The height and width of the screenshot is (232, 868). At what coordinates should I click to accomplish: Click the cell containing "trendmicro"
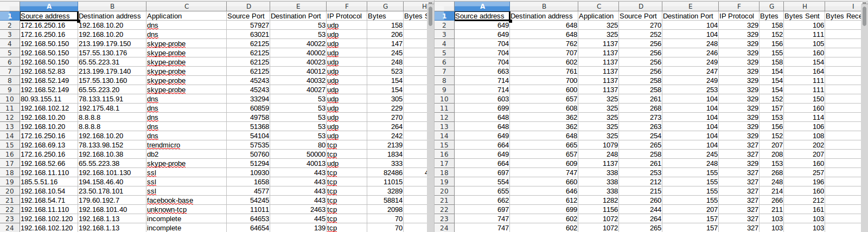click(x=163, y=145)
